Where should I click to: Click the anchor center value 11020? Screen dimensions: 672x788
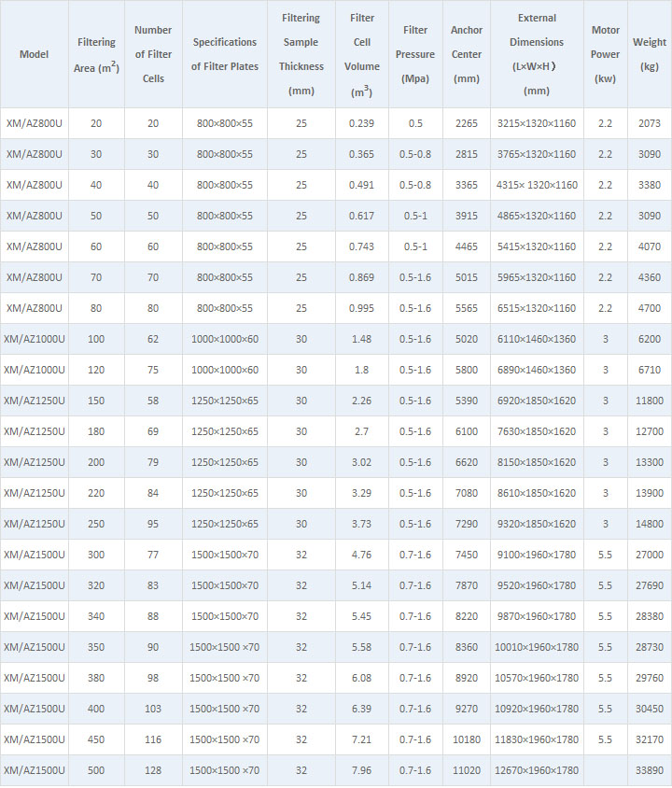[467, 770]
